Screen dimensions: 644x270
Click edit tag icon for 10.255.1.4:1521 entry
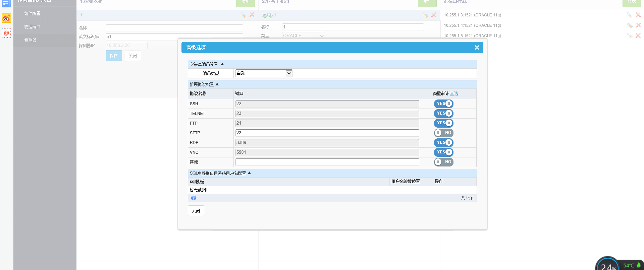[630, 25]
